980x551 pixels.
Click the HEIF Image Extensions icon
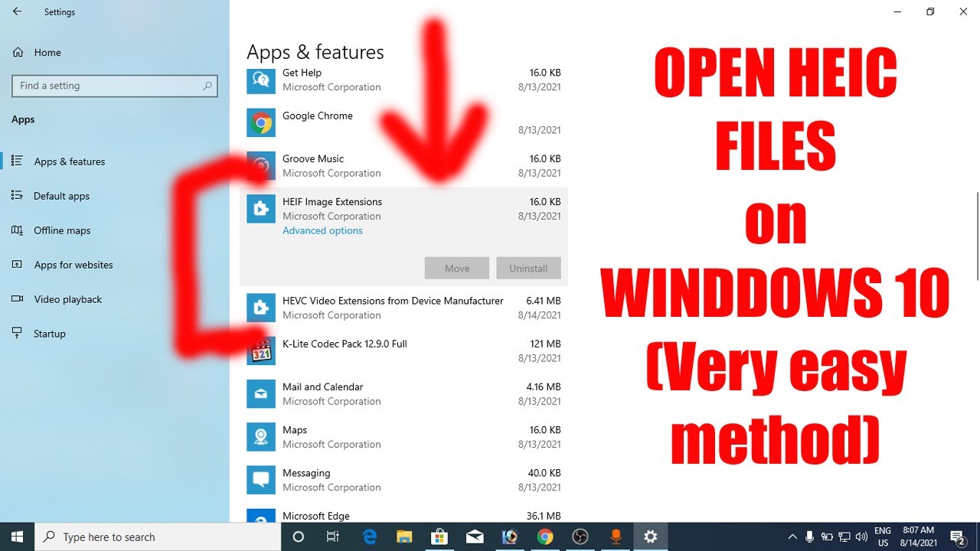coord(261,208)
